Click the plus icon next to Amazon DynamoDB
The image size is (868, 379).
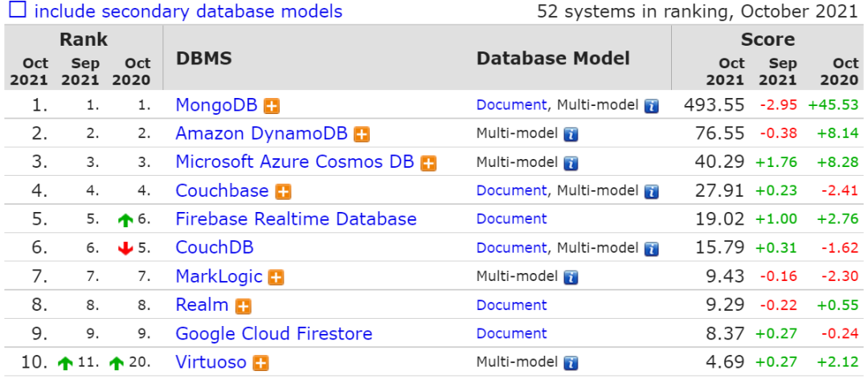362,135
